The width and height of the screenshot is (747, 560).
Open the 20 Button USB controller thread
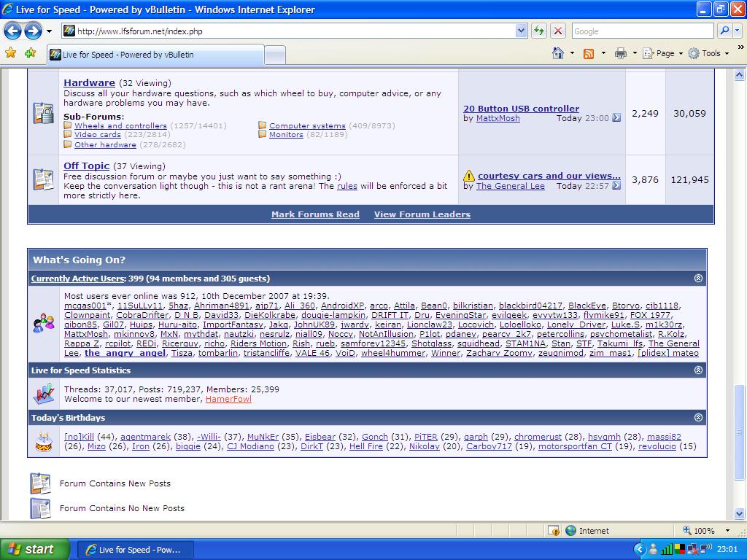tap(521, 109)
